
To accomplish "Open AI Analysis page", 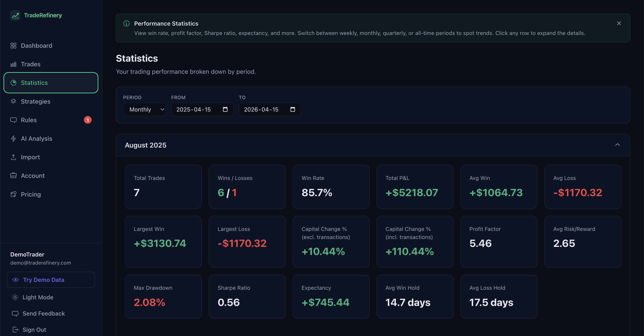I will click(51, 139).
